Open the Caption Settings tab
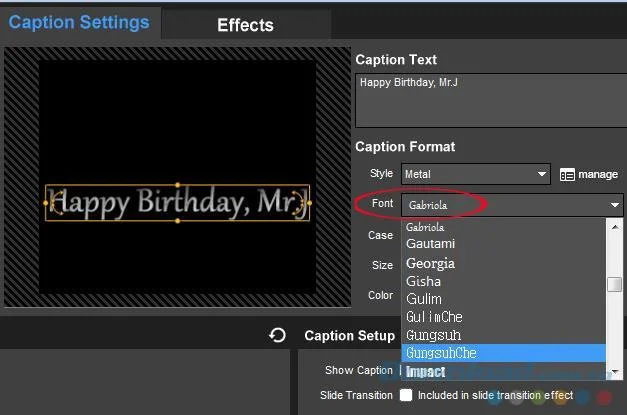The height and width of the screenshot is (415, 627). tap(79, 22)
